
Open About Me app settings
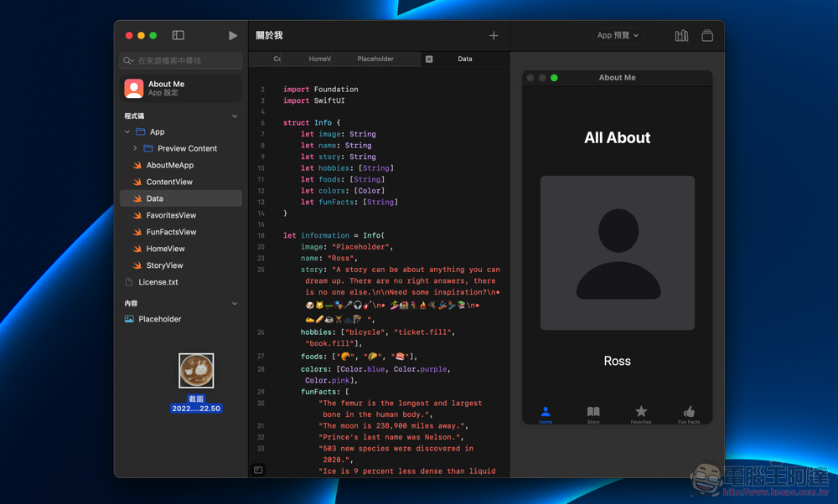pos(181,88)
